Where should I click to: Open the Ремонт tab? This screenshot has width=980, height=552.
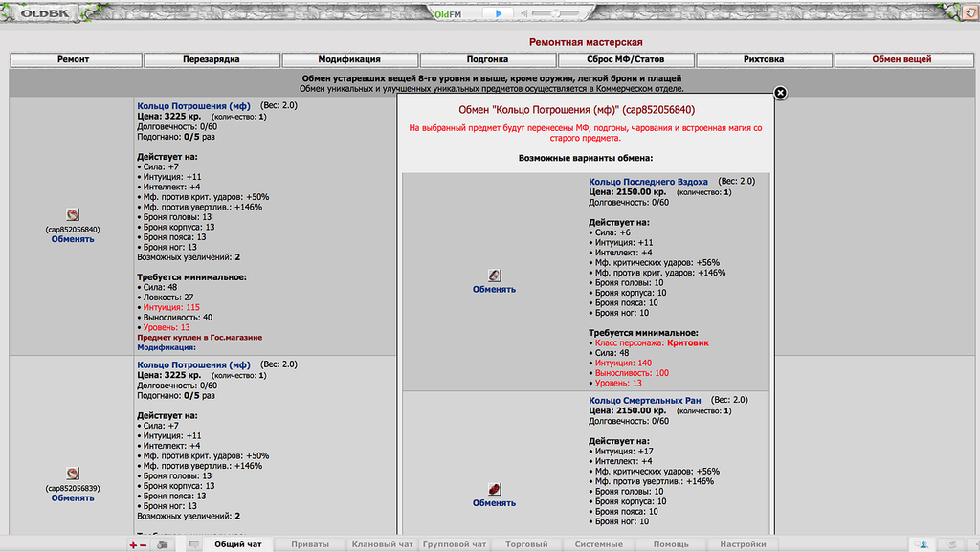[x=74, y=59]
